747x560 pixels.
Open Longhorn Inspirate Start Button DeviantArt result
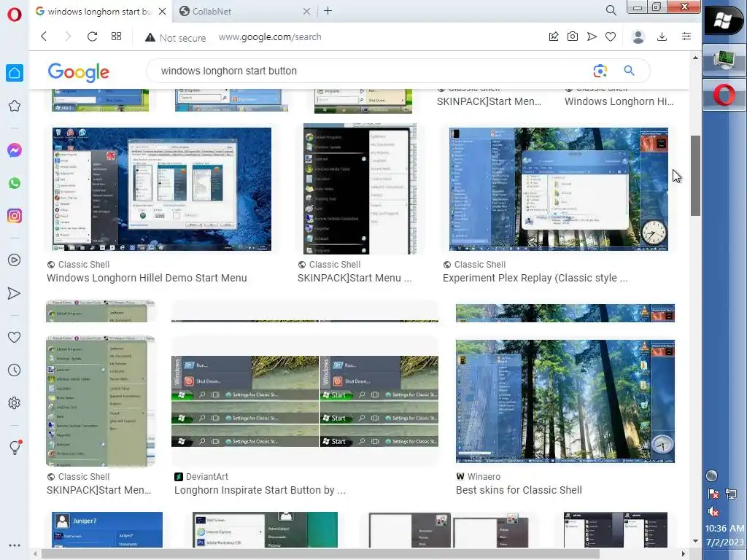point(260,490)
